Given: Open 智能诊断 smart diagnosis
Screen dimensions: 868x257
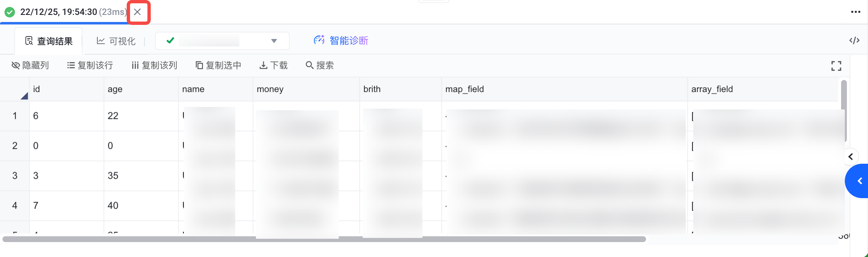Looking at the screenshot, I should pyautogui.click(x=341, y=40).
